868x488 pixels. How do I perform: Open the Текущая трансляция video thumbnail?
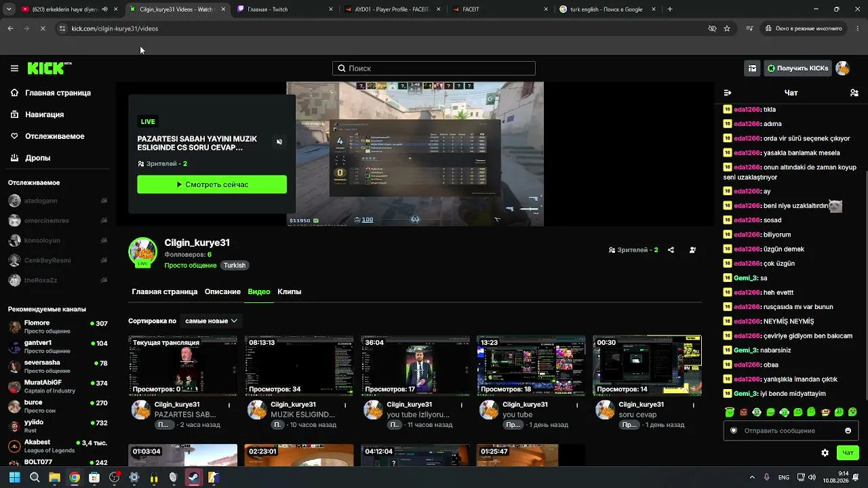(x=183, y=366)
